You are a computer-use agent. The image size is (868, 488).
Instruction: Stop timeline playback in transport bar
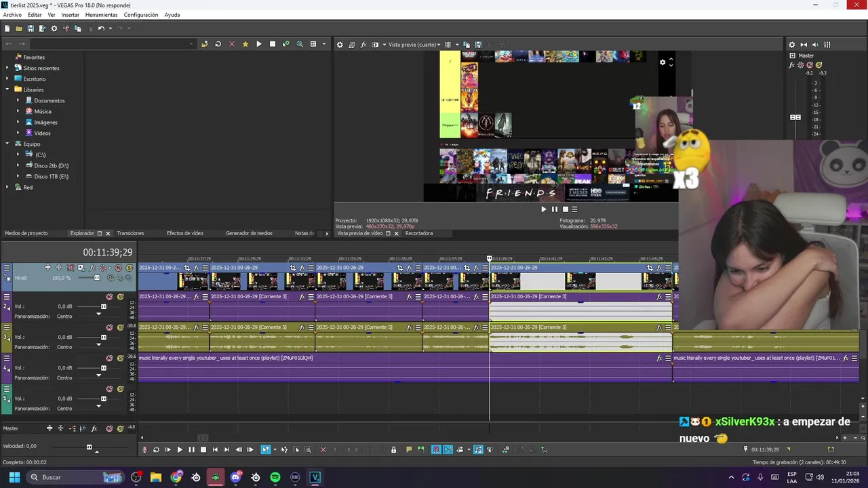pos(203,449)
